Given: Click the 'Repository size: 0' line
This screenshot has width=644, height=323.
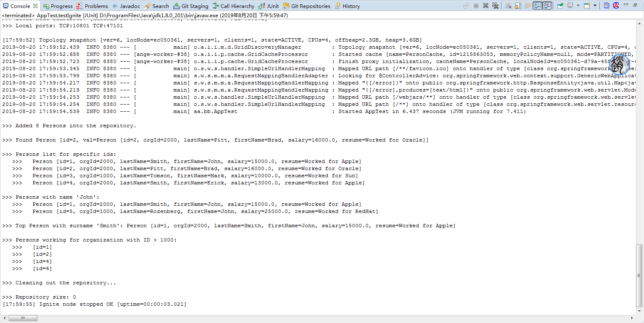Looking at the screenshot, I should (39, 297).
